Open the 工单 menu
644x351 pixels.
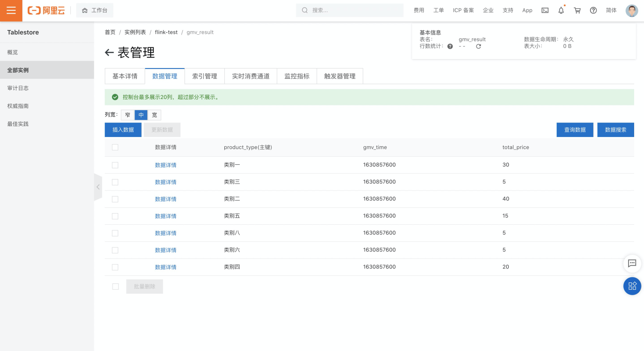pos(438,10)
